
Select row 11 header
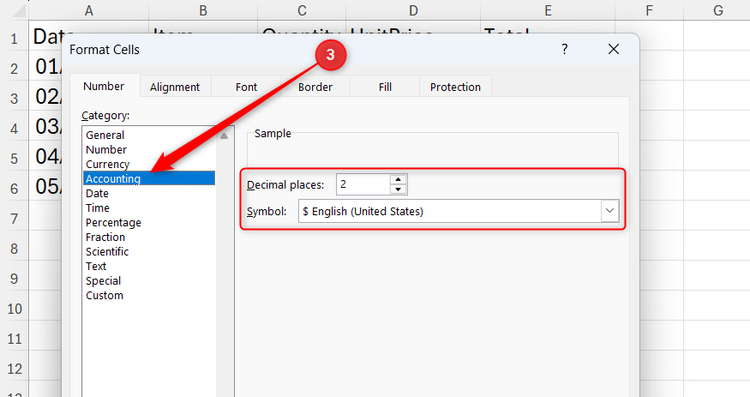tap(14, 339)
